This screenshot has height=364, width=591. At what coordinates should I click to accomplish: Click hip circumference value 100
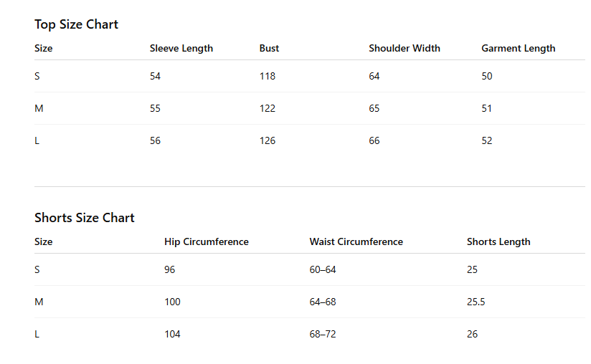tap(172, 302)
